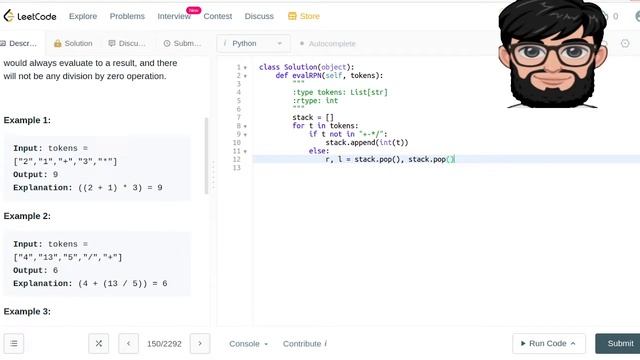Screen dimensions: 640x360
Task: Click the problem description scrollbar
Action: point(206,156)
